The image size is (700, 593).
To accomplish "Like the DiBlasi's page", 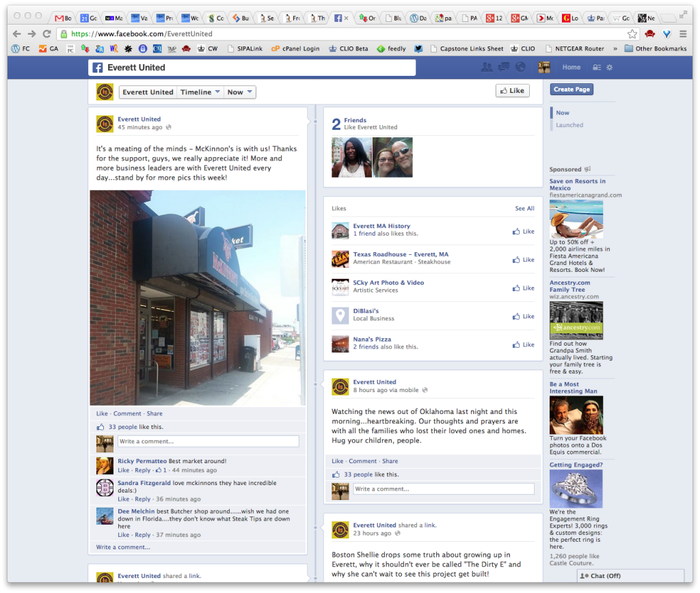I will coord(523,316).
